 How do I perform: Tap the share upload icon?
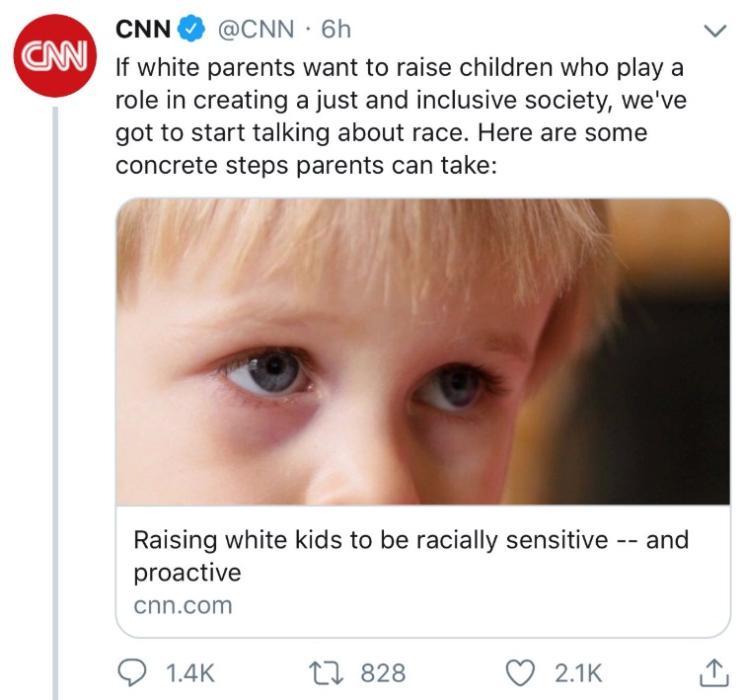coord(711,673)
